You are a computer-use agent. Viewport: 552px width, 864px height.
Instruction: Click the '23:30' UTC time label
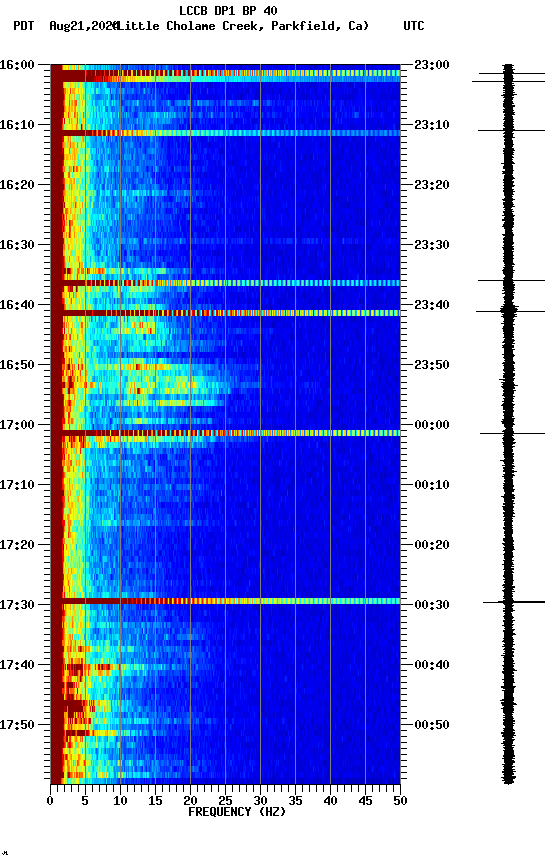click(x=432, y=245)
